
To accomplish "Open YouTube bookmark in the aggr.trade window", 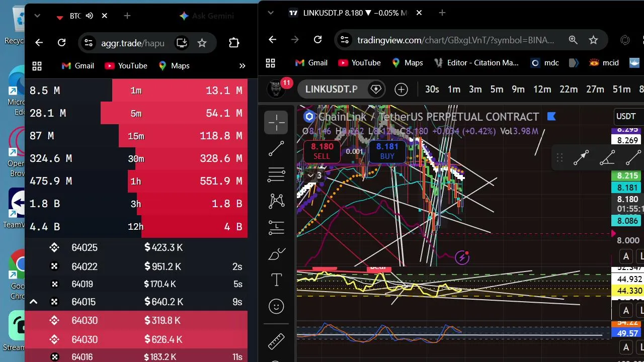I will point(126,66).
